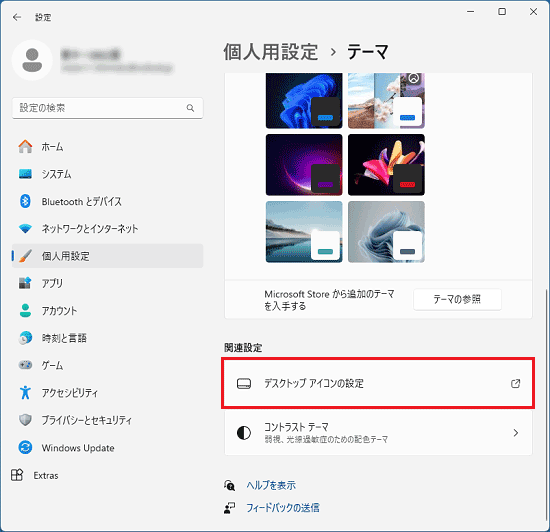The height and width of the screenshot is (532, 550).
Task: Click the フィードバックの送信 link
Action: (283, 508)
